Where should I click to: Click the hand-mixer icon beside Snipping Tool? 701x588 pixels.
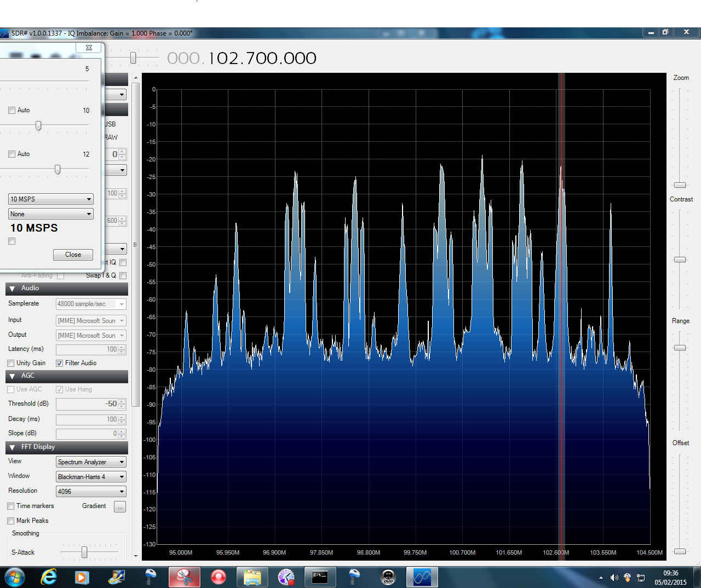(151, 577)
